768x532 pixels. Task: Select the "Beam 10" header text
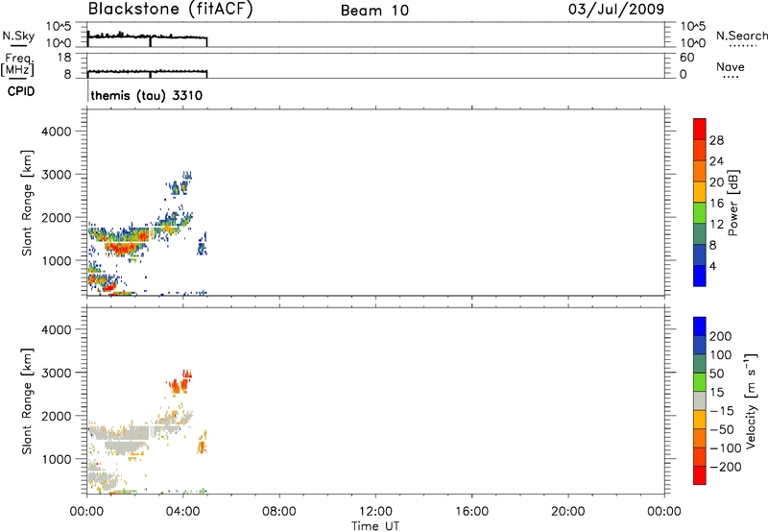click(374, 11)
